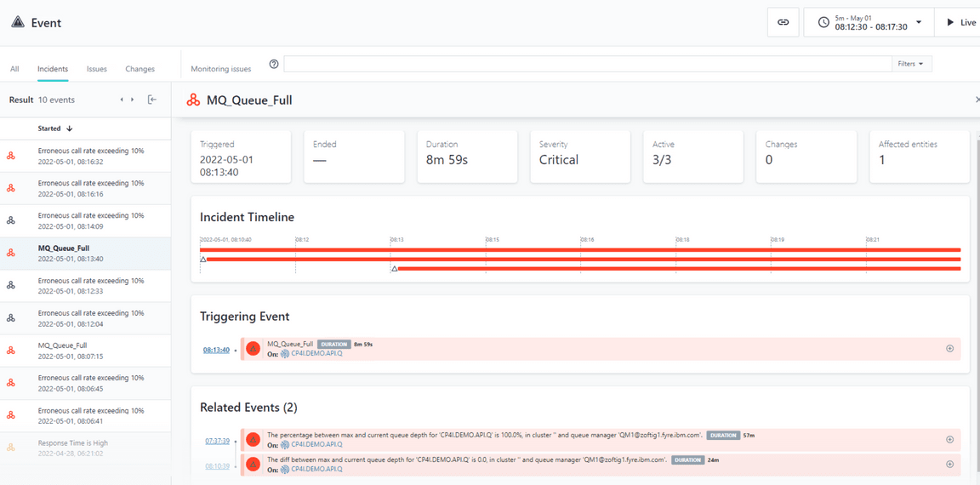Go to next results page arrow

coord(133,100)
